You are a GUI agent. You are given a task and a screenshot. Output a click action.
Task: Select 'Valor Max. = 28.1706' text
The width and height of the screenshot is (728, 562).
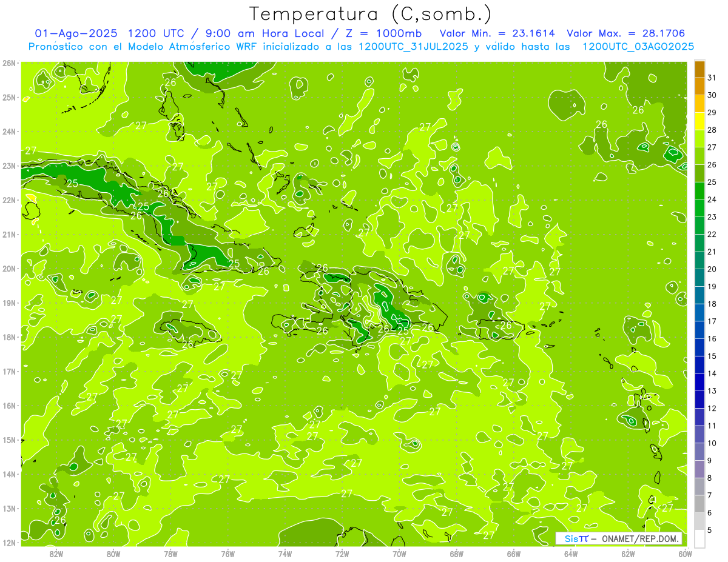tap(626, 33)
